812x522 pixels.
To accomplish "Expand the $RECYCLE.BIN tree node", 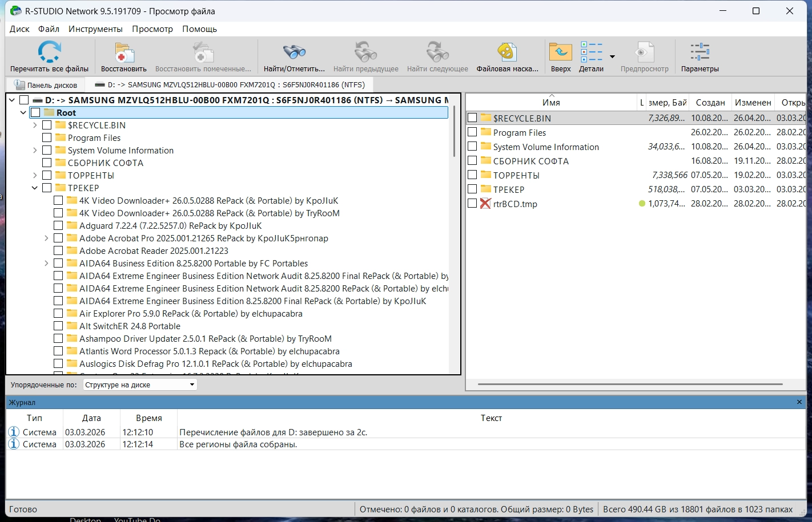I will point(35,125).
